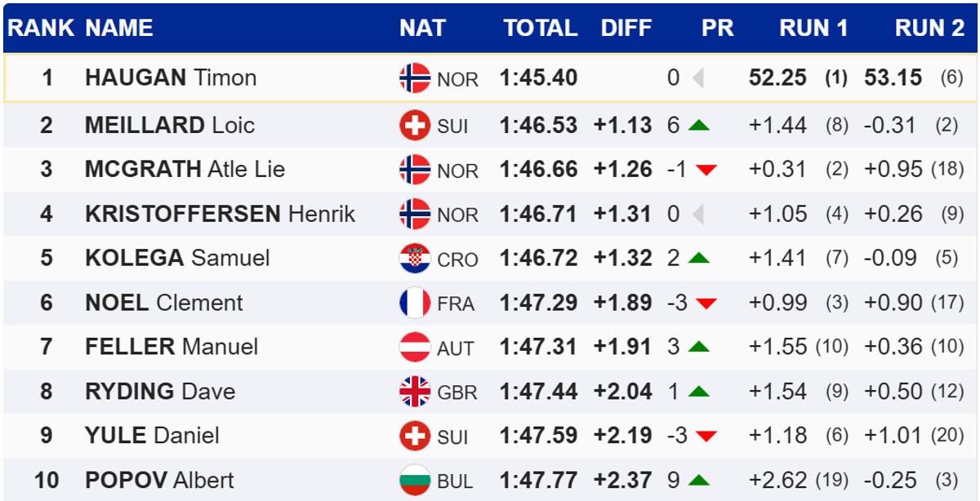This screenshot has width=980, height=501.
Task: Open HAUGAN Timon athlete profile
Action: (171, 78)
